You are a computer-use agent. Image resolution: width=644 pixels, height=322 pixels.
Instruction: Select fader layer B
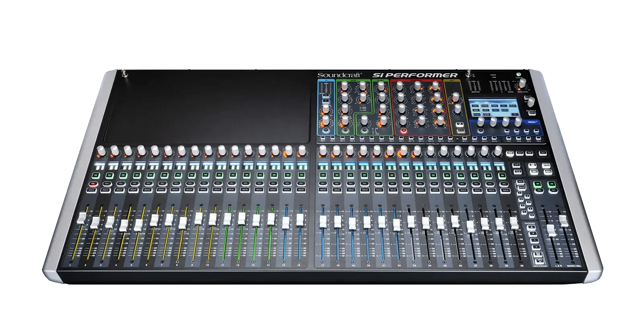click(533, 234)
